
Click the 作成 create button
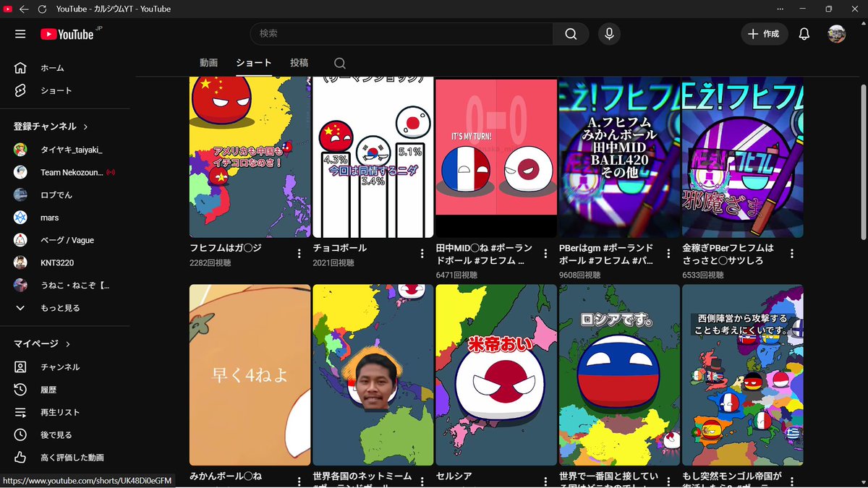coord(764,34)
